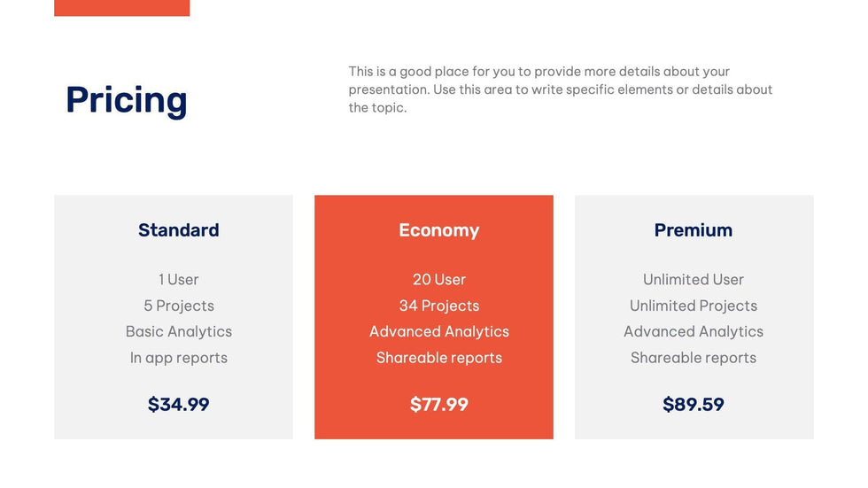Select the Standard plan heading
Viewport: 868px width, 488px height.
[x=178, y=230]
